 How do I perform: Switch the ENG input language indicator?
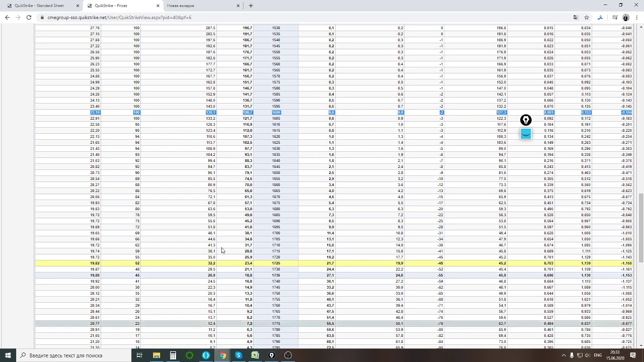598,355
